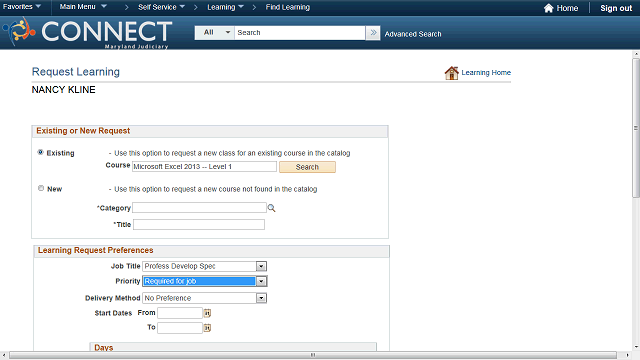Expand the Priority dropdown
The image size is (640, 360).
coord(261,281)
